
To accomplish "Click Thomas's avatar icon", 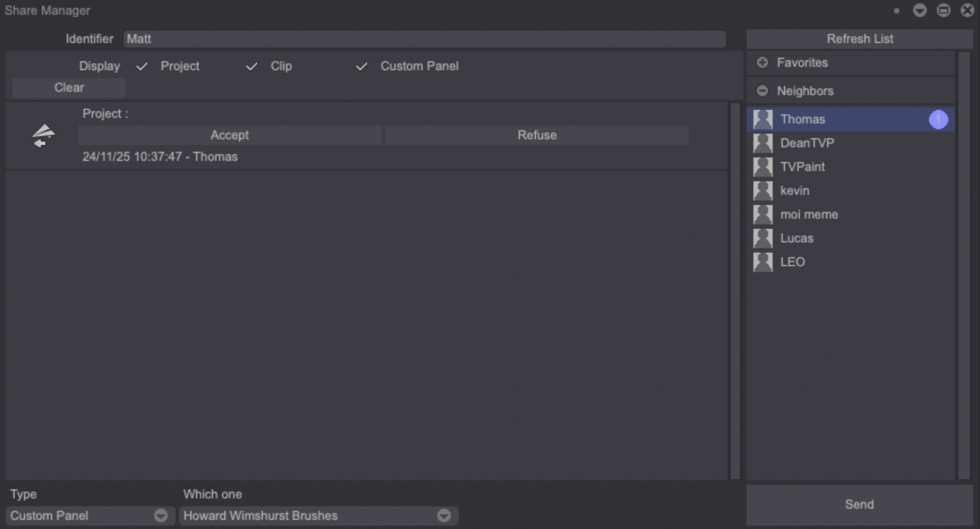I will [x=762, y=120].
